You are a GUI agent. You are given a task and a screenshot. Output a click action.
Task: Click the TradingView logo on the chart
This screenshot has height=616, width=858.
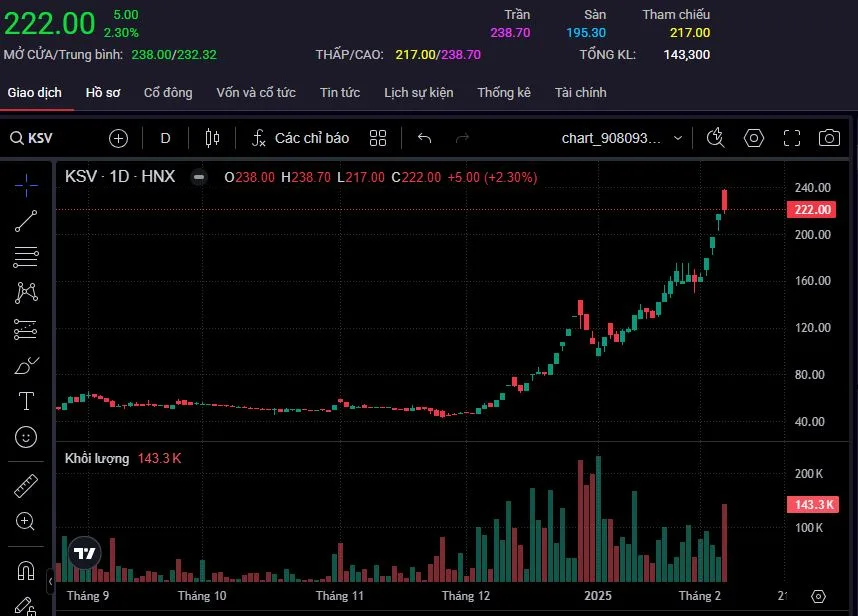(x=85, y=553)
